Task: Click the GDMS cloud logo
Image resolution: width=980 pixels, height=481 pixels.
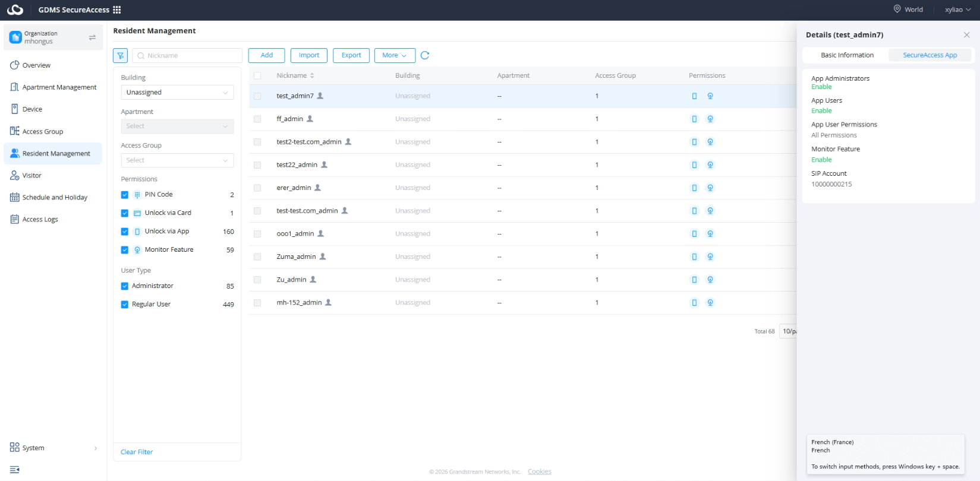Action: point(15,10)
